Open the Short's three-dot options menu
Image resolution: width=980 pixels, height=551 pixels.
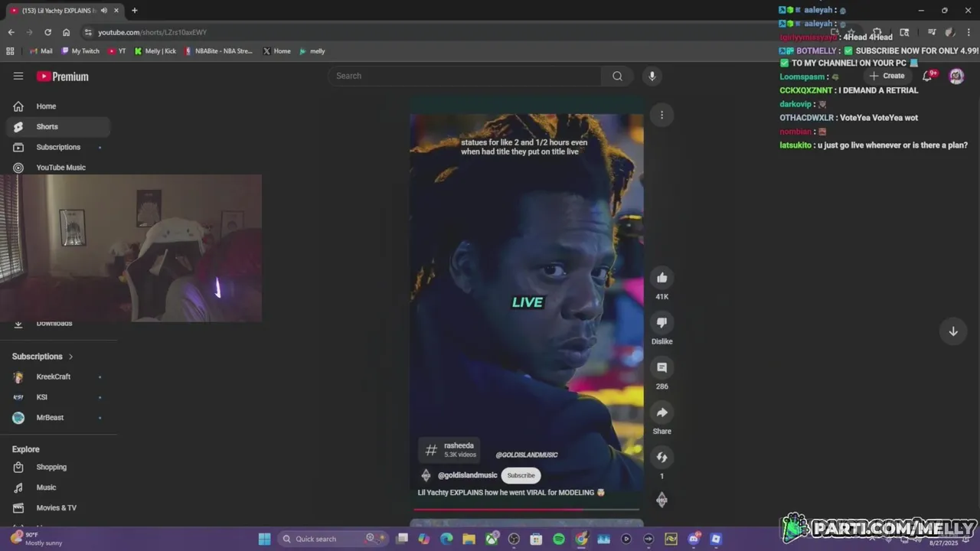[x=661, y=115]
